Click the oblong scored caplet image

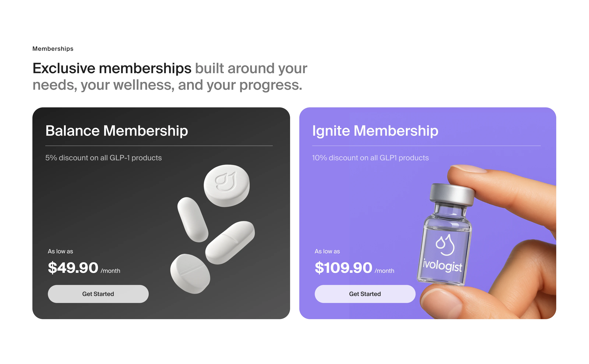[230, 242]
